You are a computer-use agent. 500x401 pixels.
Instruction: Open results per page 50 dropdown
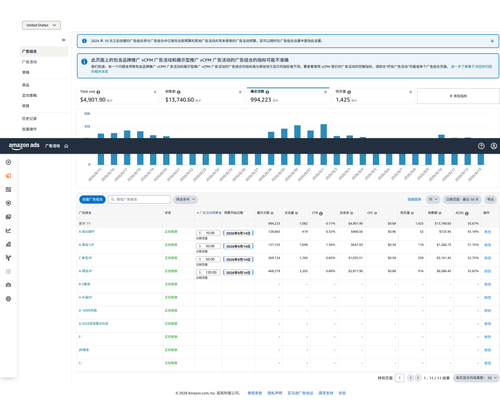point(476,378)
